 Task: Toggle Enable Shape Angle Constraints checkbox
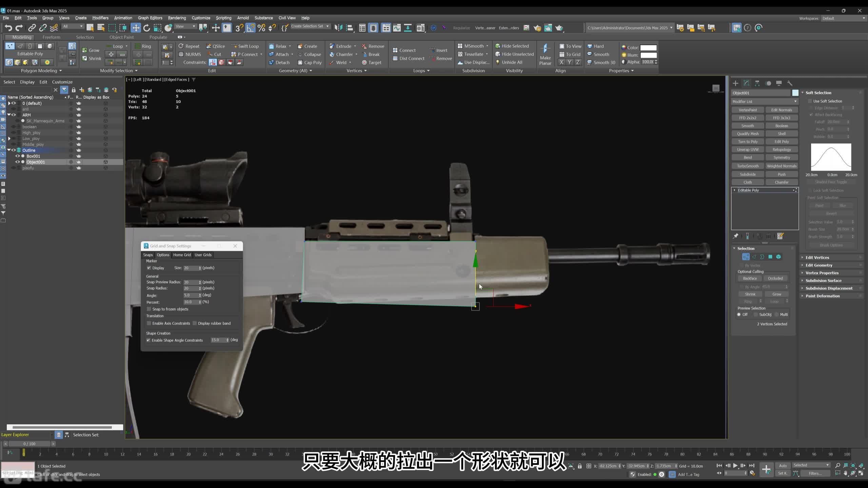pos(148,340)
